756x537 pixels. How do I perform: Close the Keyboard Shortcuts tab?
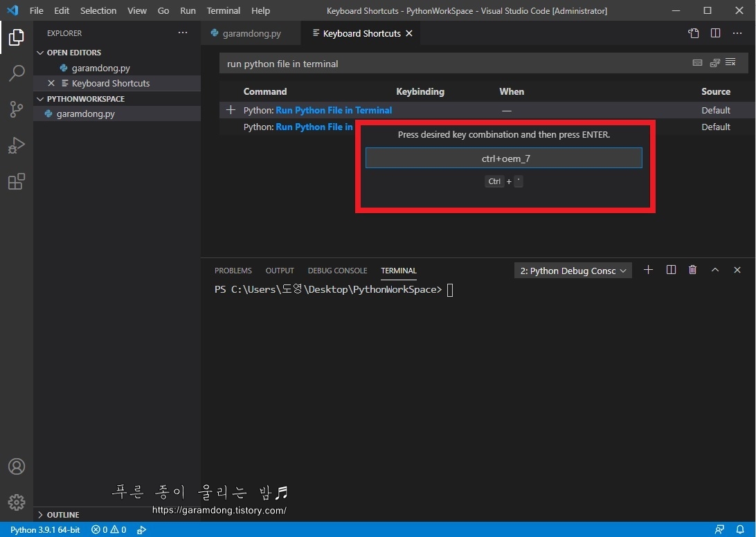[x=409, y=33]
